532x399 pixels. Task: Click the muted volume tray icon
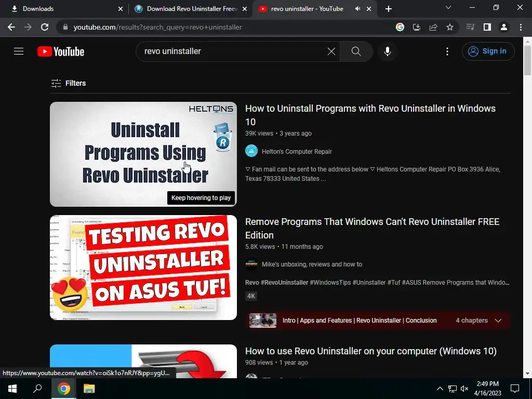tap(464, 389)
